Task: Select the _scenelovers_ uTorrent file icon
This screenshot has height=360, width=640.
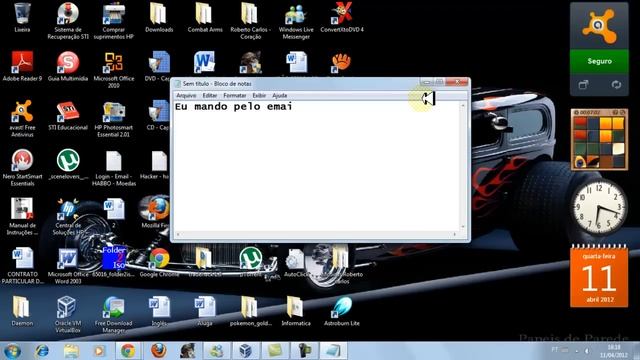Action: point(68,164)
